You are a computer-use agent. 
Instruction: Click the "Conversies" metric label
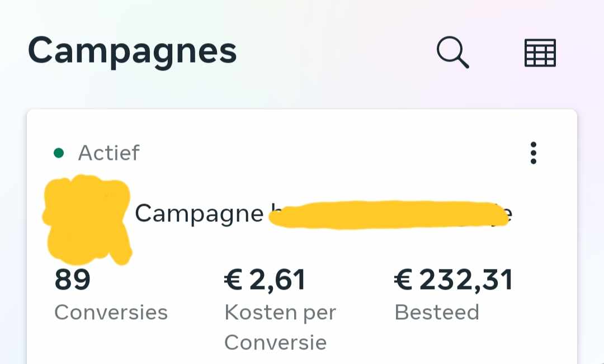coord(111,313)
